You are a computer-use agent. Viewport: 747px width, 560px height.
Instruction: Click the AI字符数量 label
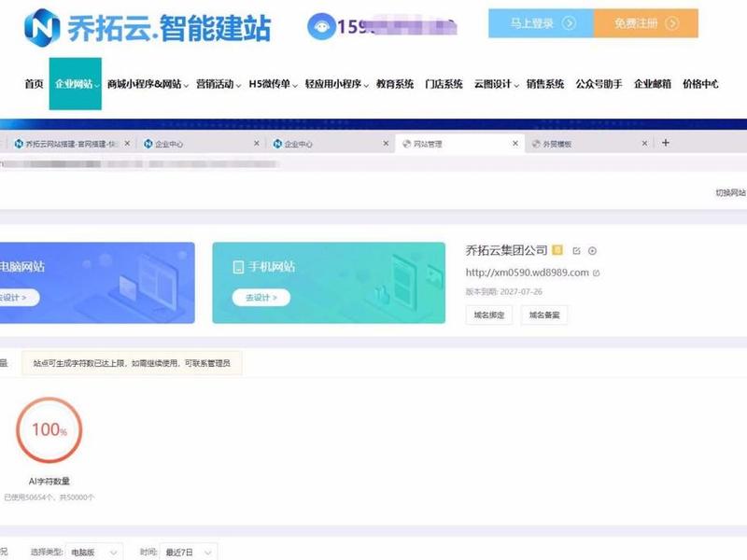pyautogui.click(x=49, y=482)
